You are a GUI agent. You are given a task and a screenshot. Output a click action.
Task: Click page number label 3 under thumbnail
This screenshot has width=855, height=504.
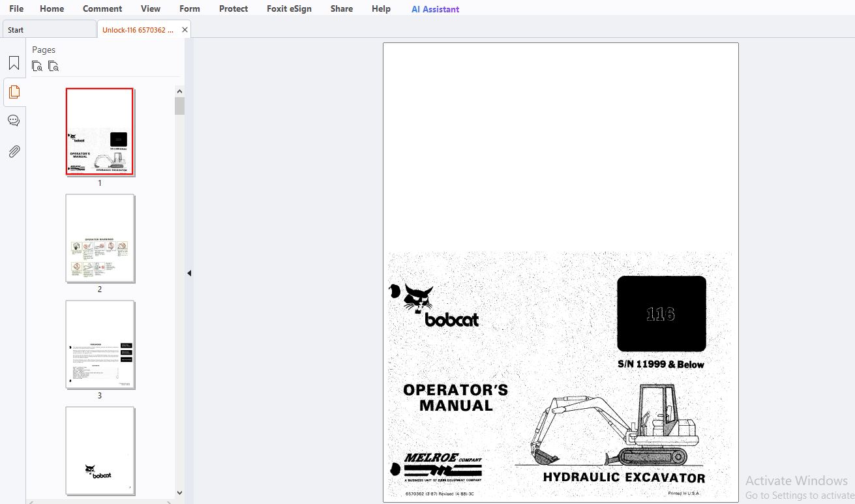coord(100,396)
